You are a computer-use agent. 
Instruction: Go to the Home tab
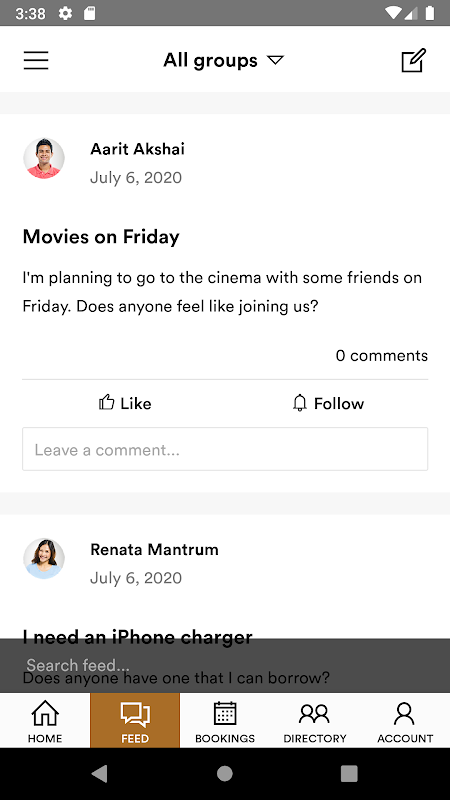click(45, 720)
